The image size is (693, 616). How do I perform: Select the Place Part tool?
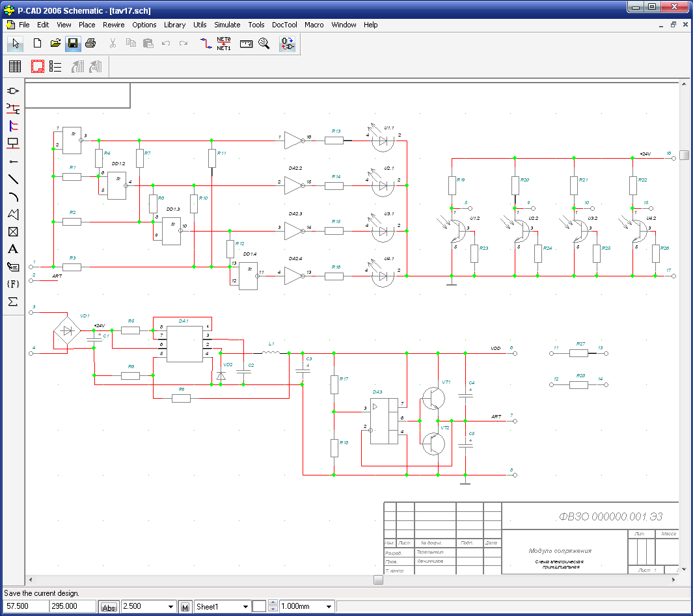[12, 91]
